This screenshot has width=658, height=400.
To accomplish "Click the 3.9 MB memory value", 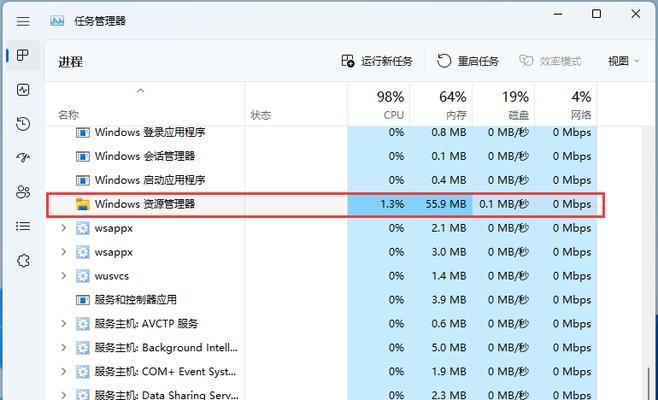I will point(449,300).
